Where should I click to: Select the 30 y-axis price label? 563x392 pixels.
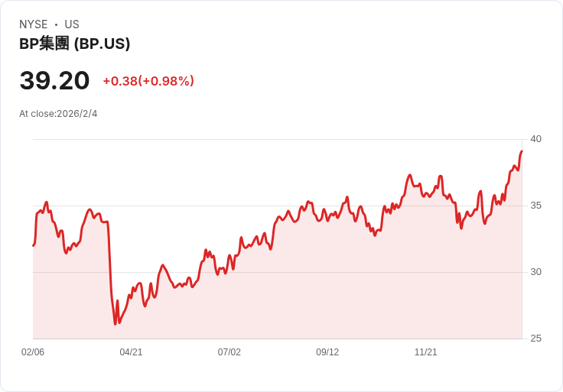(x=535, y=272)
